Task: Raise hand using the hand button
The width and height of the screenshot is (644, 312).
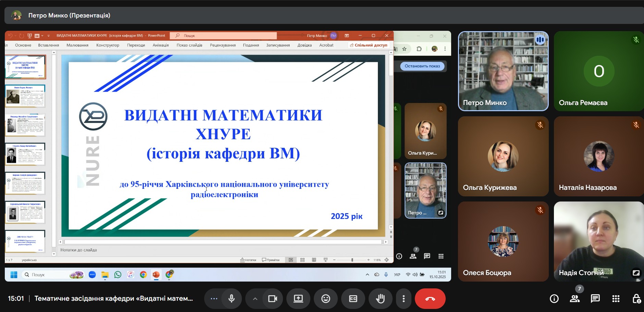Action: click(380, 299)
